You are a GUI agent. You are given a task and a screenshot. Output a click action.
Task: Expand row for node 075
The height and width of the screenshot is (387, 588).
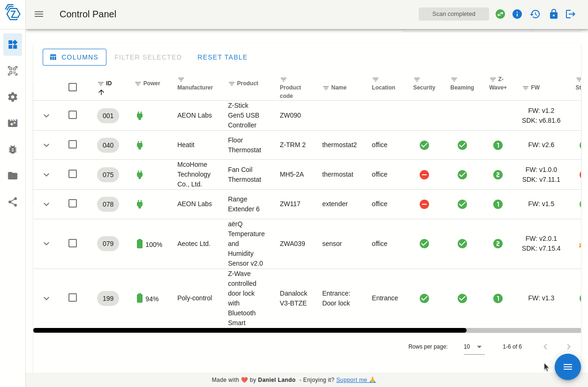(x=46, y=175)
